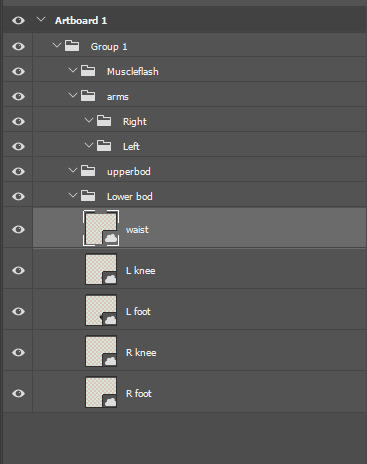Click the L foot layer name
Viewport: 367px width, 464px height.
point(138,311)
